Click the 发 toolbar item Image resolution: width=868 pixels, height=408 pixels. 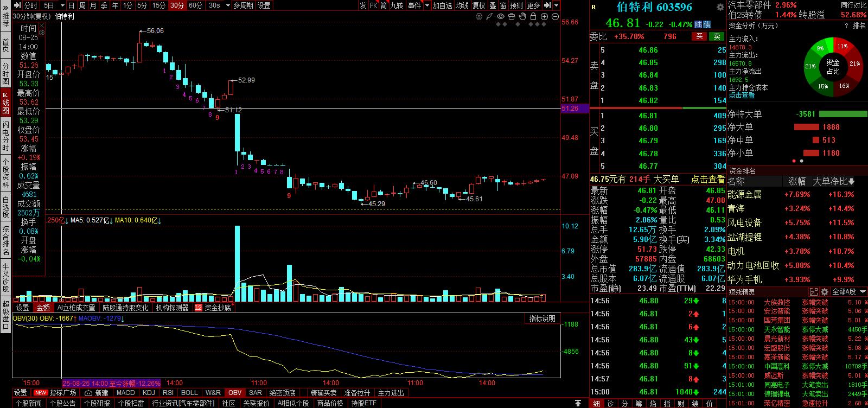[363, 5]
